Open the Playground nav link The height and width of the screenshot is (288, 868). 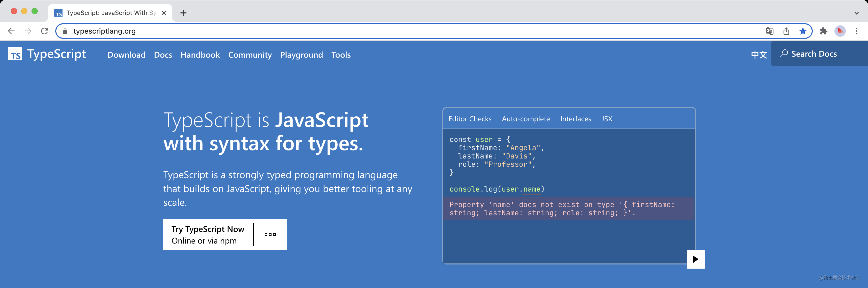[x=301, y=55]
